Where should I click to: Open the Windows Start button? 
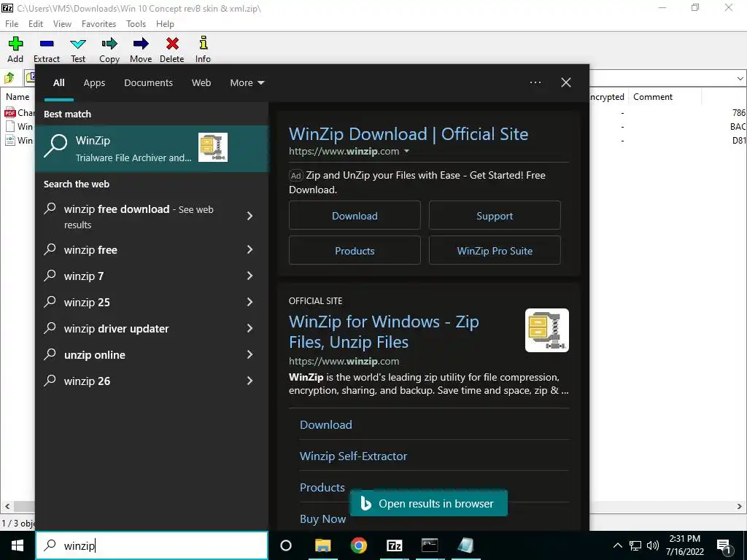pyautogui.click(x=18, y=545)
